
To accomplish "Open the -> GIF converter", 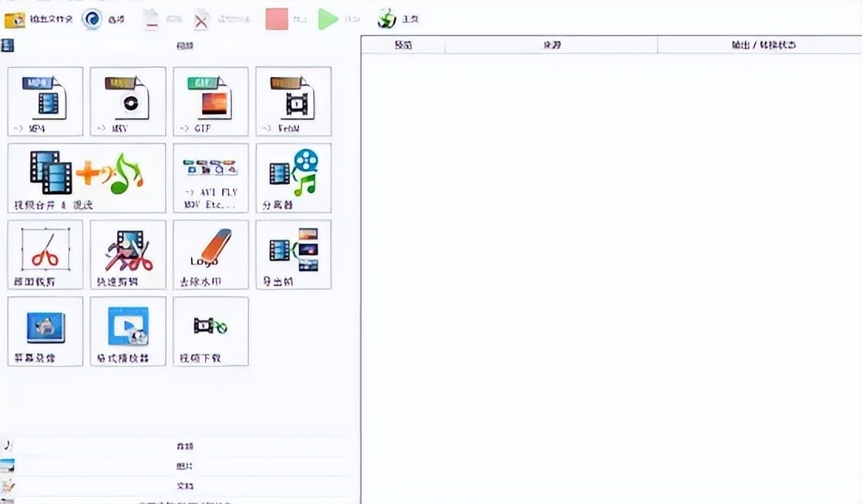I will (210, 101).
